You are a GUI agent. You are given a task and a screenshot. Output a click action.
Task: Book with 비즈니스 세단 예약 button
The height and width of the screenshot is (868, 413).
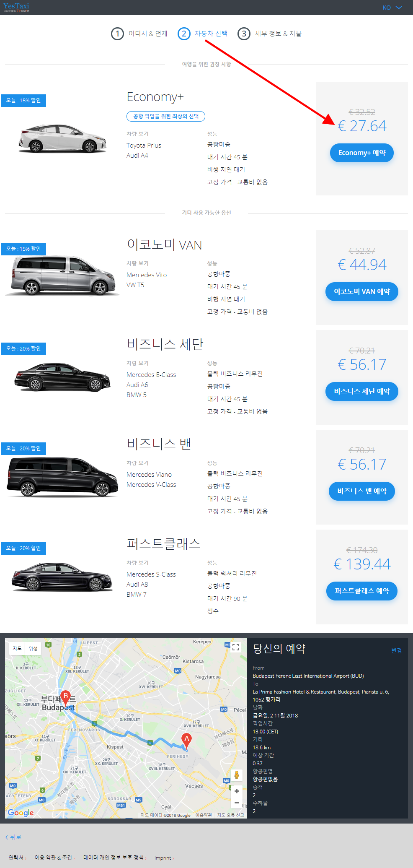pos(362,391)
